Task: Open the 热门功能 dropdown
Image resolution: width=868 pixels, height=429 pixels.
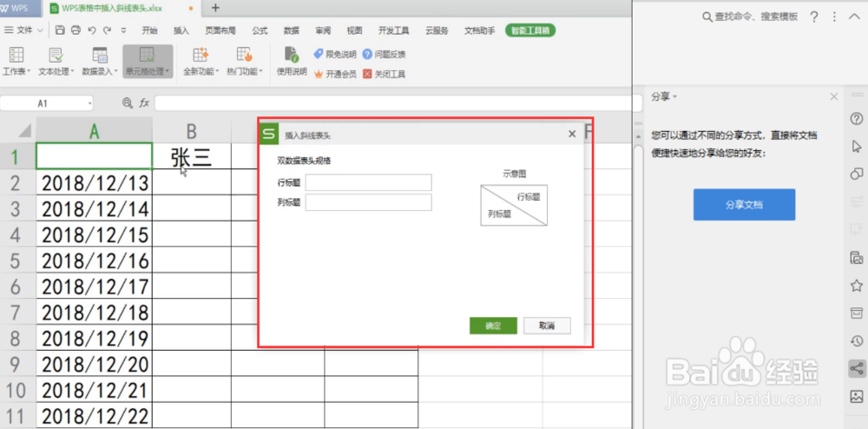Action: point(245,62)
